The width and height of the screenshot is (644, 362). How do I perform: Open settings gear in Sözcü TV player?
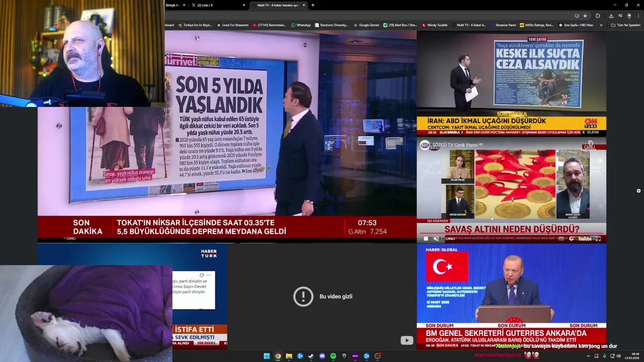572,239
